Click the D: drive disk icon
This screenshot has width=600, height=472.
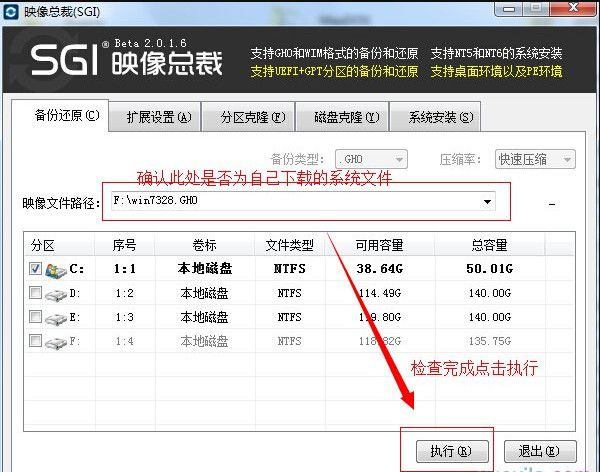pyautogui.click(x=56, y=295)
